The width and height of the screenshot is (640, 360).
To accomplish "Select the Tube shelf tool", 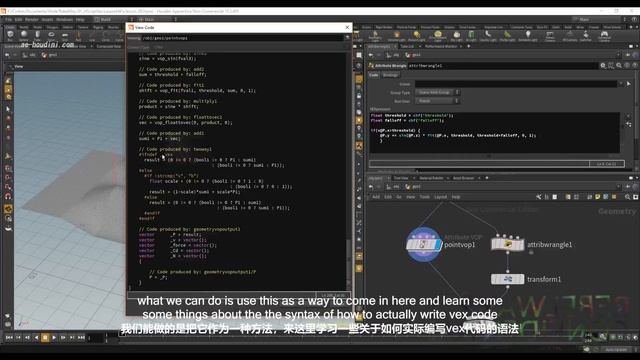I will (x=38, y=36).
